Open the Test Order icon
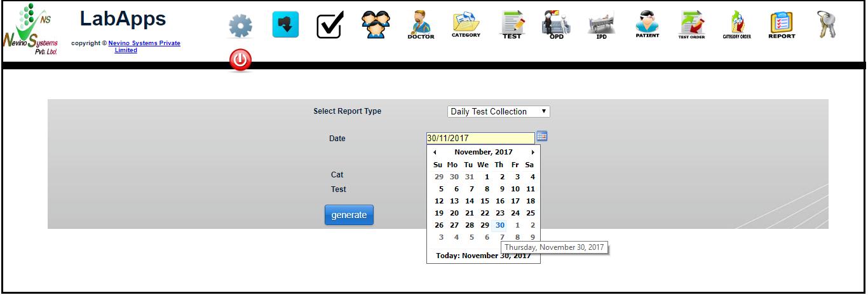The height and width of the screenshot is (295, 868). click(691, 25)
